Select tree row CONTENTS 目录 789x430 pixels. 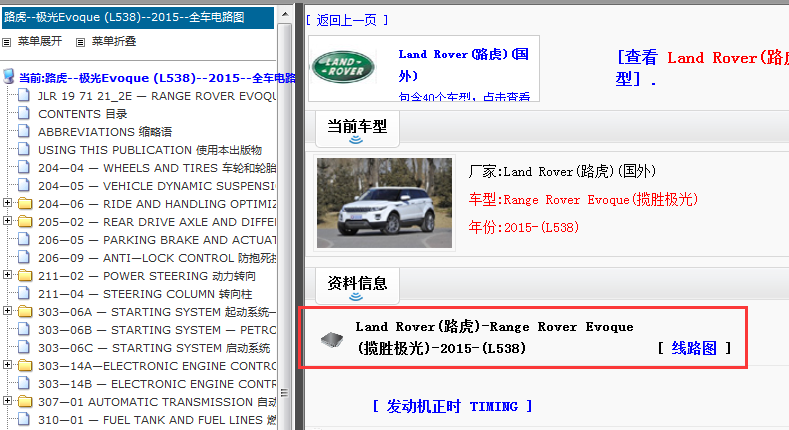point(83,114)
